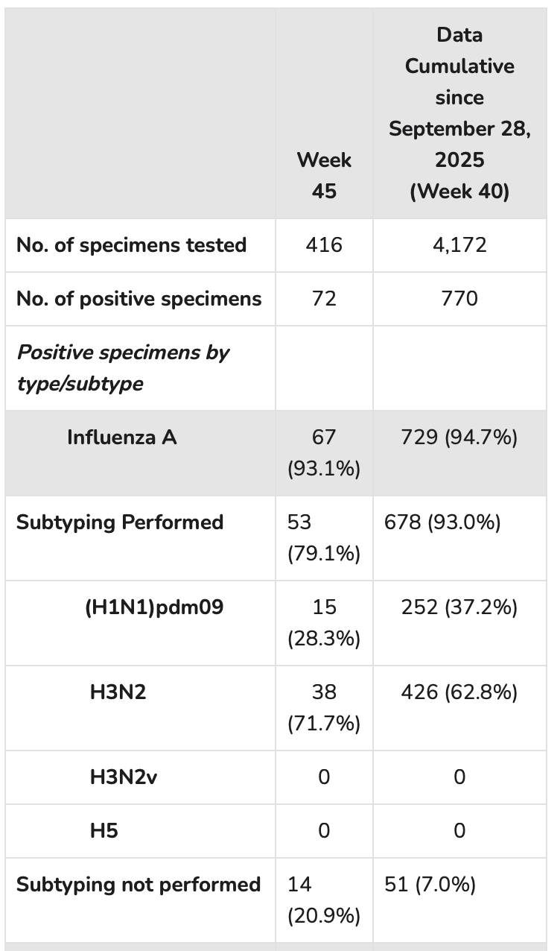Select the 'No. of specimens tested' row label
Screen dimensions: 560x951
(x=131, y=245)
